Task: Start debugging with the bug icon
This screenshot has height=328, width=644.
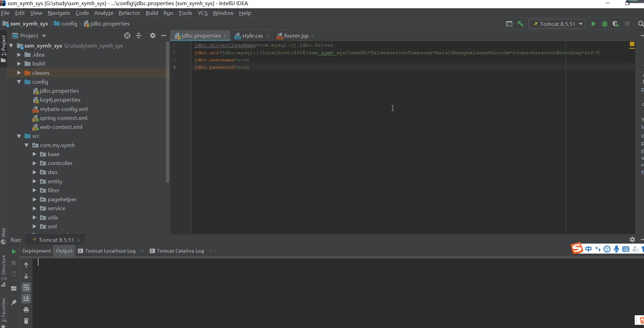Action: (604, 24)
